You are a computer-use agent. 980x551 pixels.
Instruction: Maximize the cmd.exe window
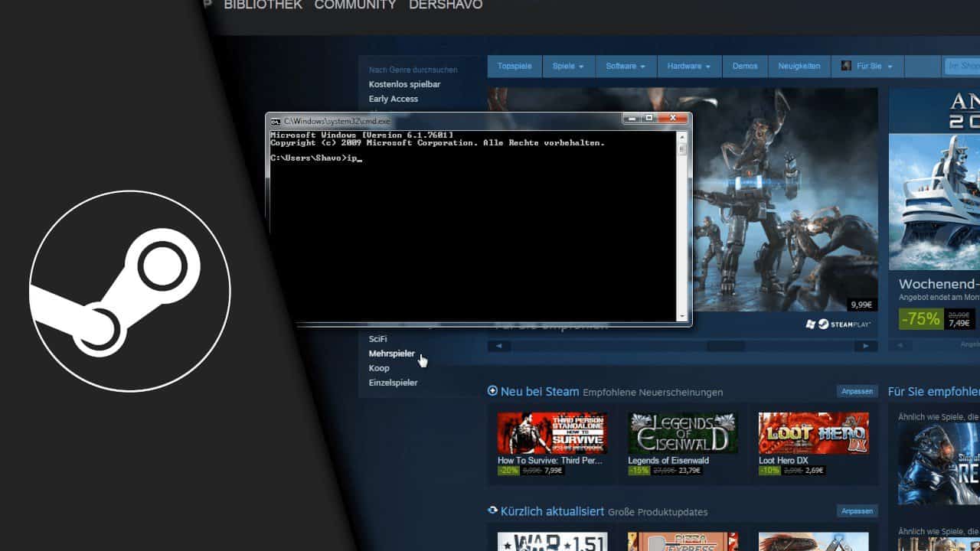pyautogui.click(x=648, y=119)
